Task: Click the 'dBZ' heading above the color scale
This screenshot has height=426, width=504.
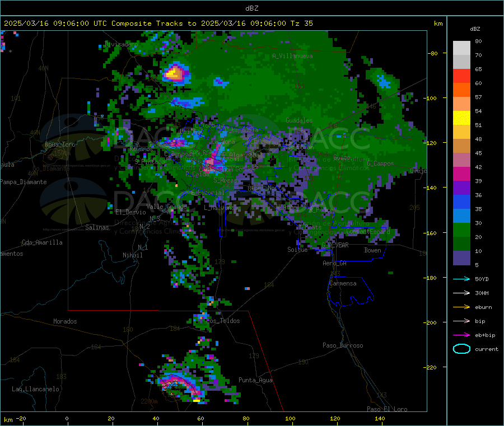Action: pos(475,29)
